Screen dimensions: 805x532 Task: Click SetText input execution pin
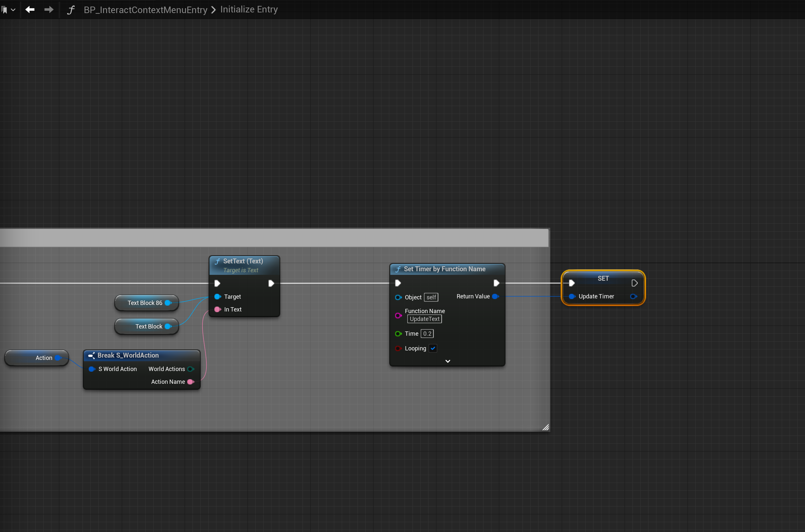(218, 283)
